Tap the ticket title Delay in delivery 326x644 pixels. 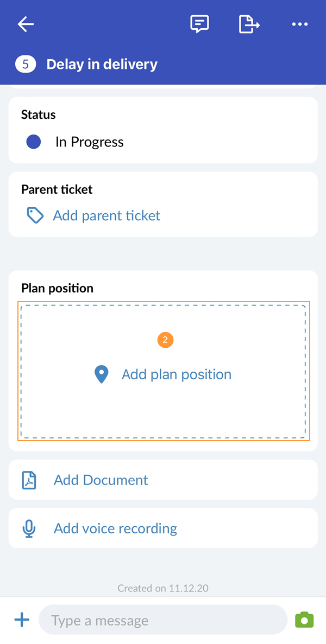tap(101, 64)
